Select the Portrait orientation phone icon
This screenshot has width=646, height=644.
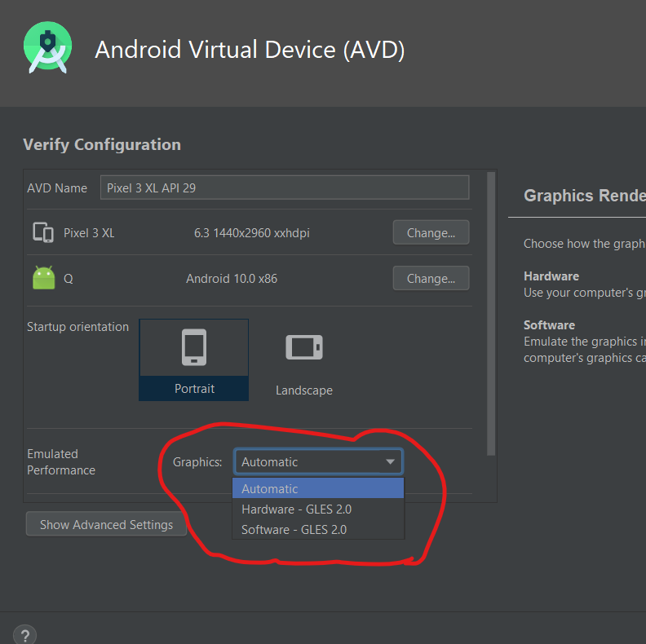tap(194, 347)
